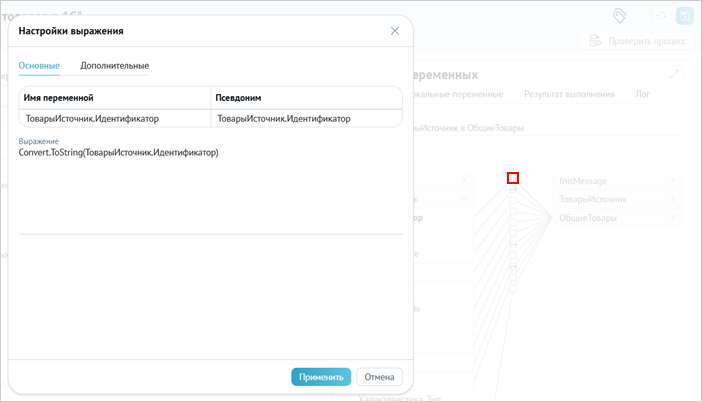
Task: Click the tag icon in top toolbar
Action: [619, 16]
